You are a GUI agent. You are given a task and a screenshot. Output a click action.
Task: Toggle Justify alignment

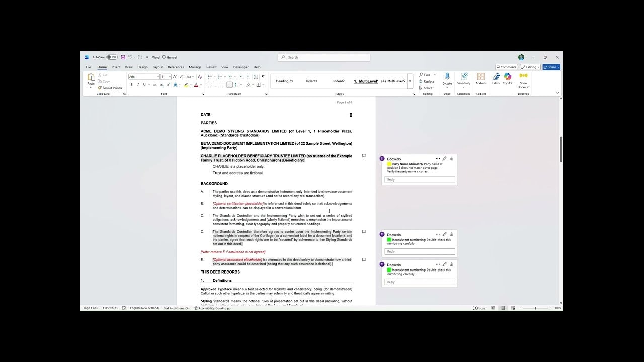229,85
